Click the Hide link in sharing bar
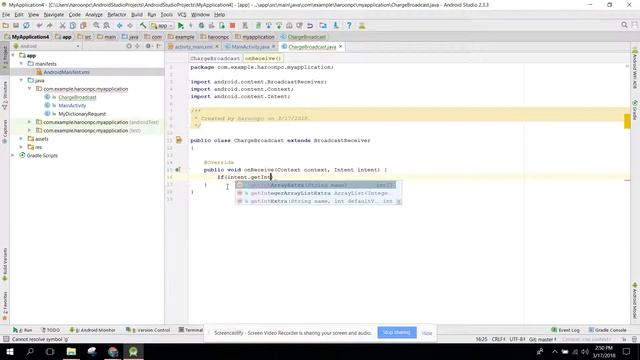Viewport: 640px width, 360px height. (427, 333)
